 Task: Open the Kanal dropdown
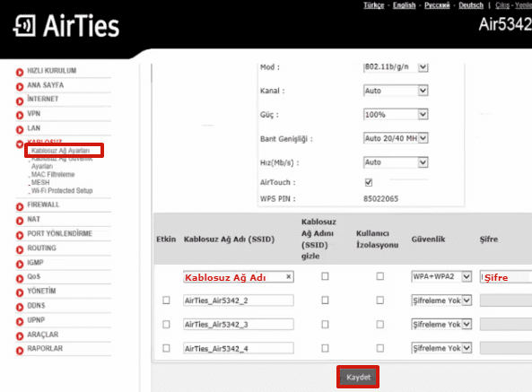pos(396,91)
